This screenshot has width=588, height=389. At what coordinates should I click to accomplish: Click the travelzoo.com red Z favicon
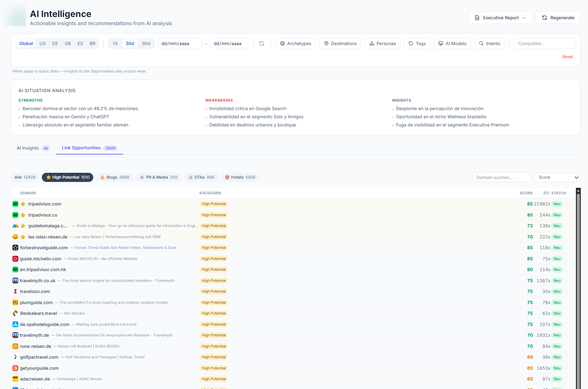point(15,291)
